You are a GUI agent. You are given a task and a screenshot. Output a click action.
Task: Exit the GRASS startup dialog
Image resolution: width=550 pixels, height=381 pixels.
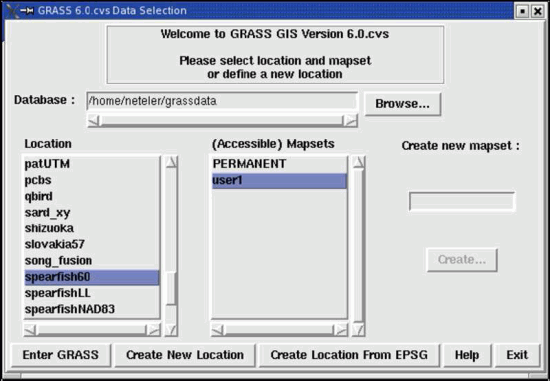tap(517, 355)
